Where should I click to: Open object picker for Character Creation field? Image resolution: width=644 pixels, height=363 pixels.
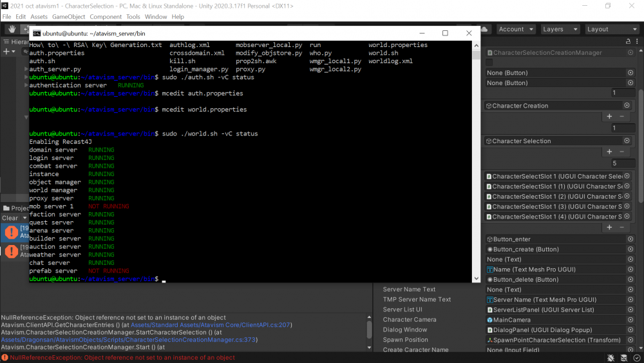[x=627, y=106]
